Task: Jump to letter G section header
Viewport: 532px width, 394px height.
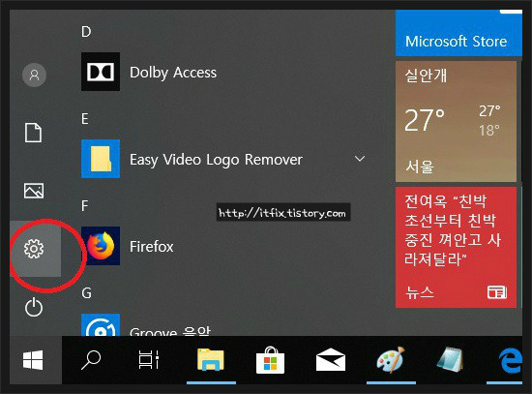Action: [x=86, y=292]
